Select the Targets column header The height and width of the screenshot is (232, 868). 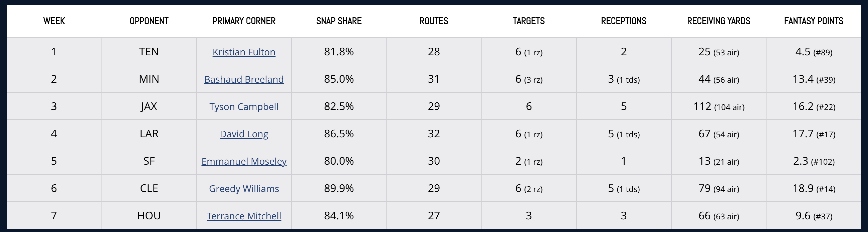[x=529, y=21]
